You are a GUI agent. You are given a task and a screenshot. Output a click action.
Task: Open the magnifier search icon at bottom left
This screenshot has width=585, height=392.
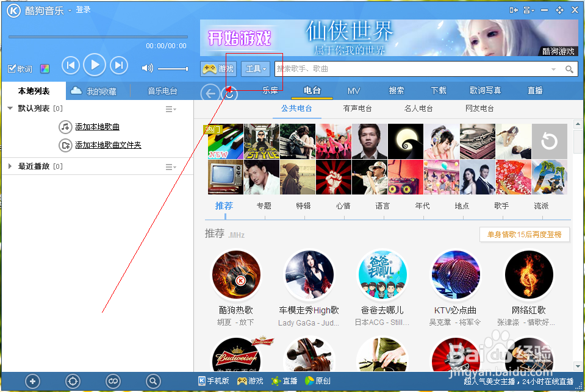(x=153, y=381)
